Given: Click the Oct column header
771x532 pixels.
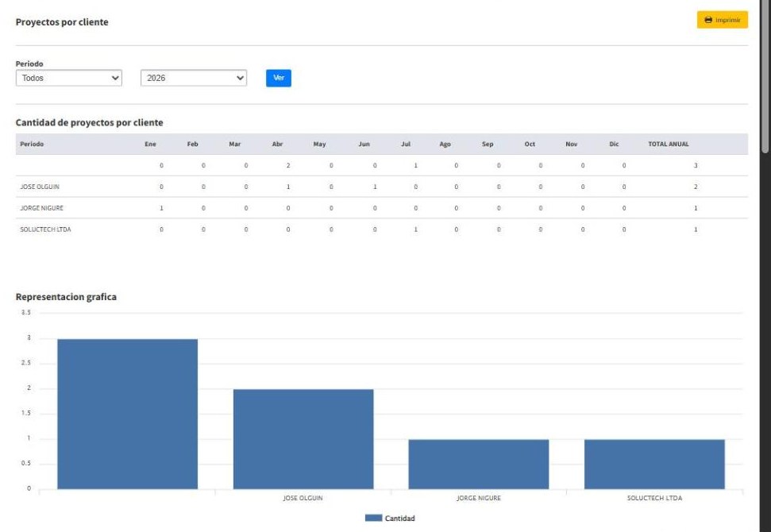Looking at the screenshot, I should click(530, 144).
